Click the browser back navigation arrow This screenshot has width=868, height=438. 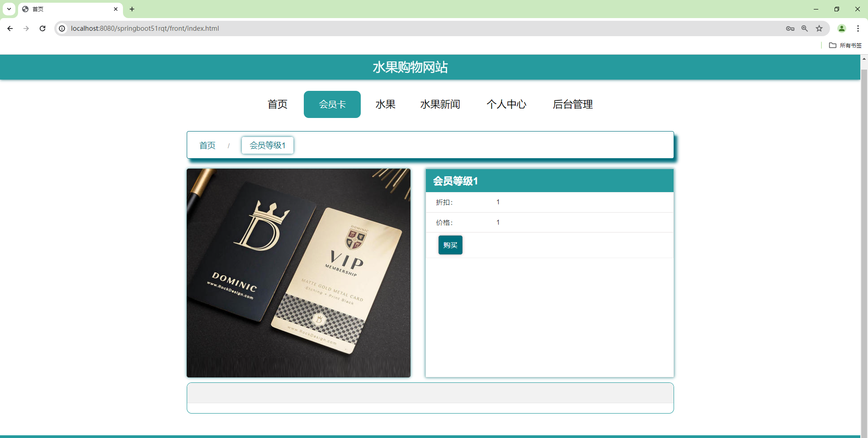pyautogui.click(x=9, y=28)
